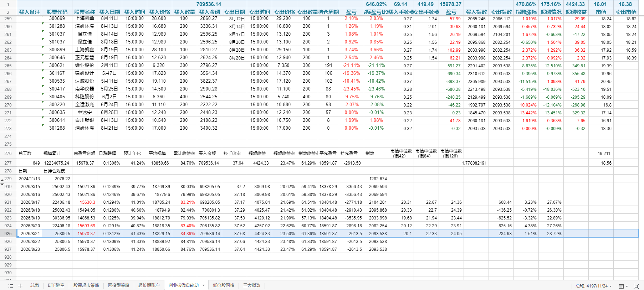The width and height of the screenshot is (644, 290).
Task: Select the date cell 2024/11/13
Action: [29, 179]
